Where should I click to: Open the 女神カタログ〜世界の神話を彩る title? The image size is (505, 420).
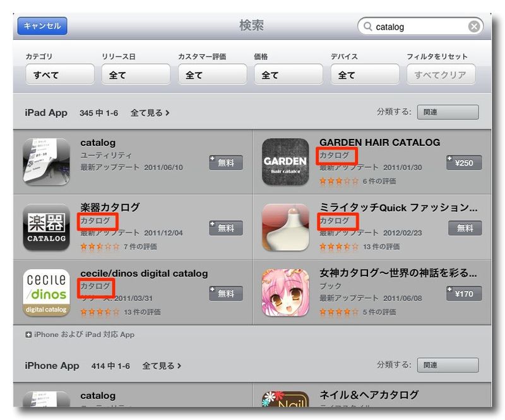398,273
